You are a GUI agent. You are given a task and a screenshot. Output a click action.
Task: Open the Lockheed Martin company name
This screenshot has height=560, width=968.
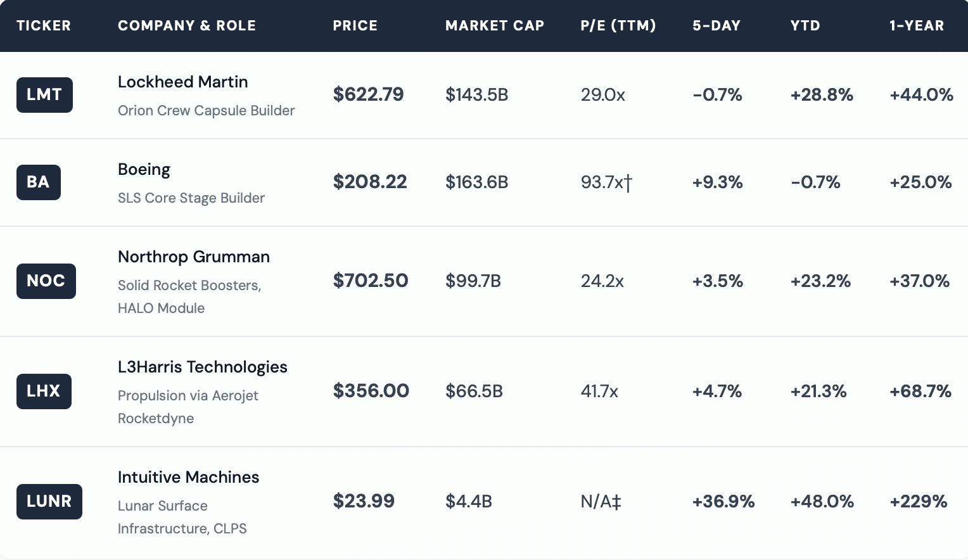[182, 82]
